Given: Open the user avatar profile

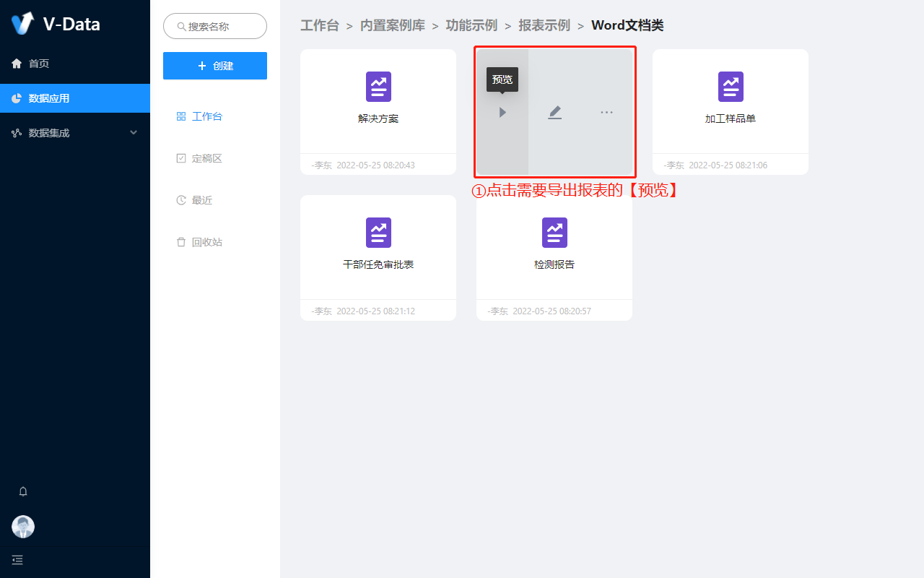Looking at the screenshot, I should coord(23,527).
